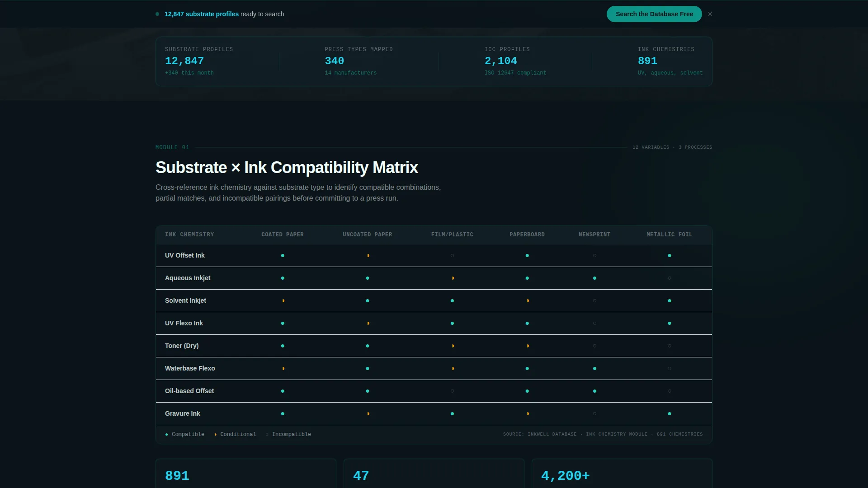Click the Uncoated Paper column header
Image resolution: width=868 pixels, height=488 pixels.
coord(367,235)
